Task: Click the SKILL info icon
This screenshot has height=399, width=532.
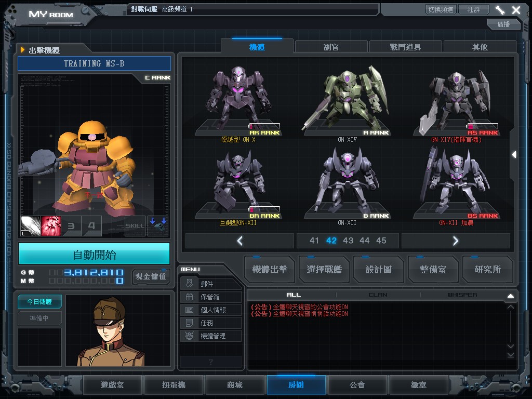Action: coord(135,226)
